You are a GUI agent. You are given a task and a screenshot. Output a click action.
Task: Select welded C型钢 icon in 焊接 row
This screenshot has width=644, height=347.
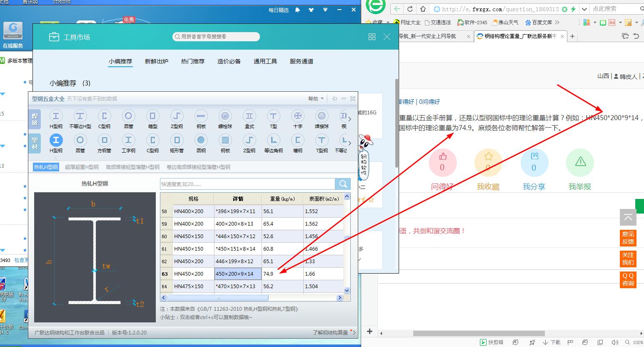tap(104, 116)
